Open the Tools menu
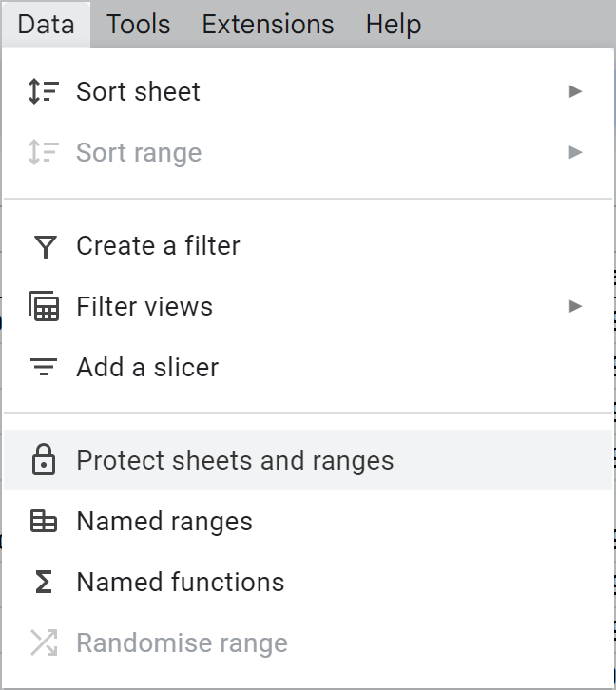Image resolution: width=616 pixels, height=690 pixels. (138, 24)
